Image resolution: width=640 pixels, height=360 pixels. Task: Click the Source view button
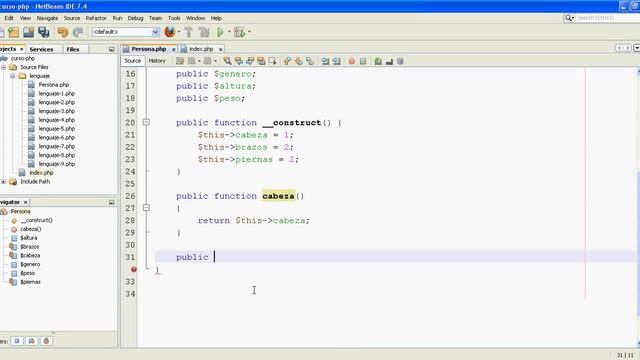(x=132, y=61)
